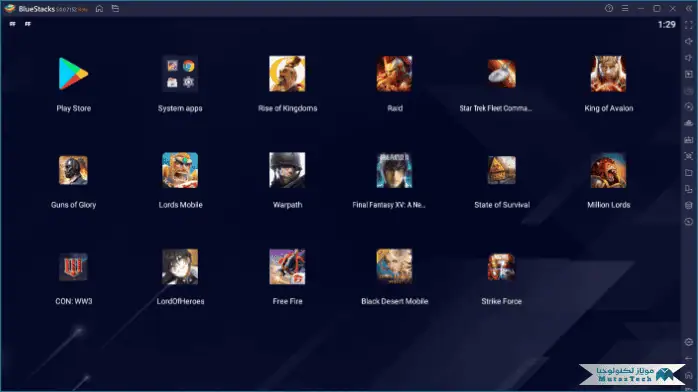Increase volume using sidebar speaker icon
698x392 pixels.
689,41
